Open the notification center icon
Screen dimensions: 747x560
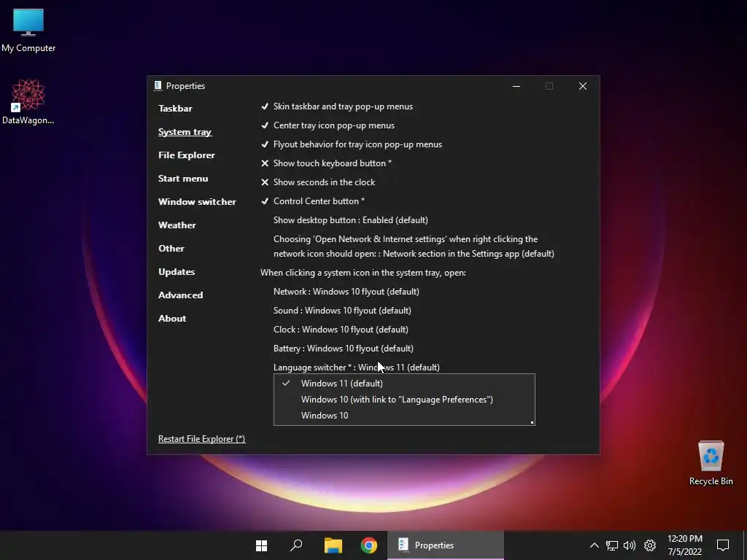[723, 545]
